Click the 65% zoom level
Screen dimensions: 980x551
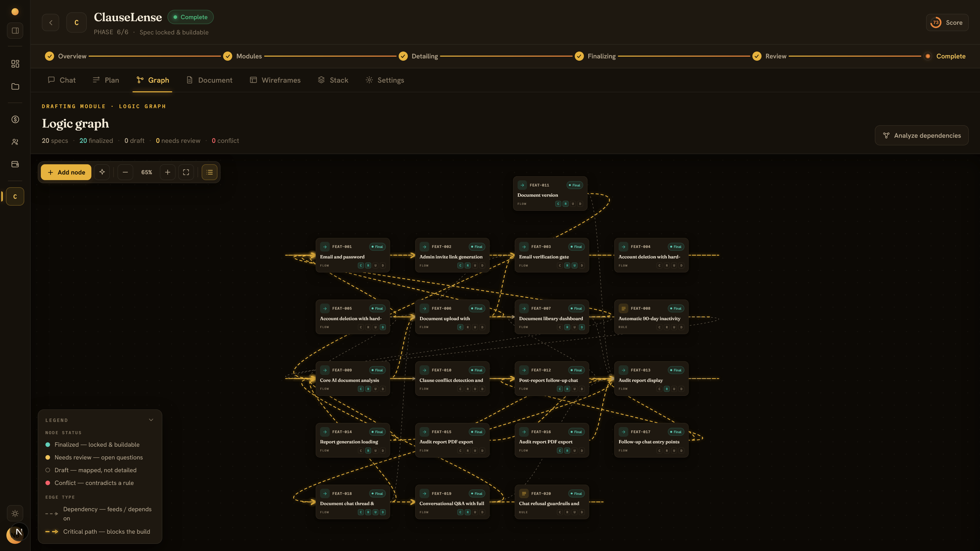(x=146, y=172)
